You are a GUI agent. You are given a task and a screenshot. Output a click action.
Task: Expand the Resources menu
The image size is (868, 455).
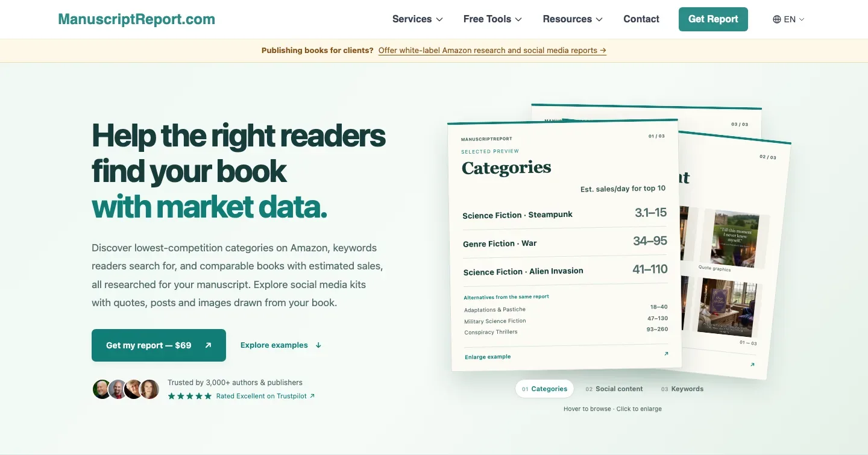point(573,19)
